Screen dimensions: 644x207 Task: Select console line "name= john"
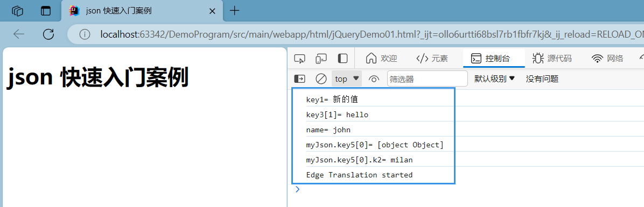[328, 130]
